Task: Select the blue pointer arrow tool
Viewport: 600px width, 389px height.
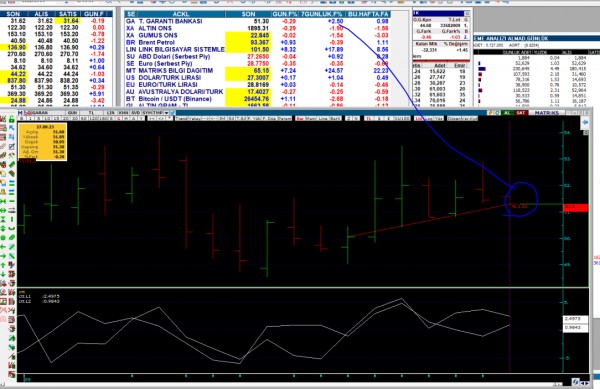Action: (x=12, y=128)
